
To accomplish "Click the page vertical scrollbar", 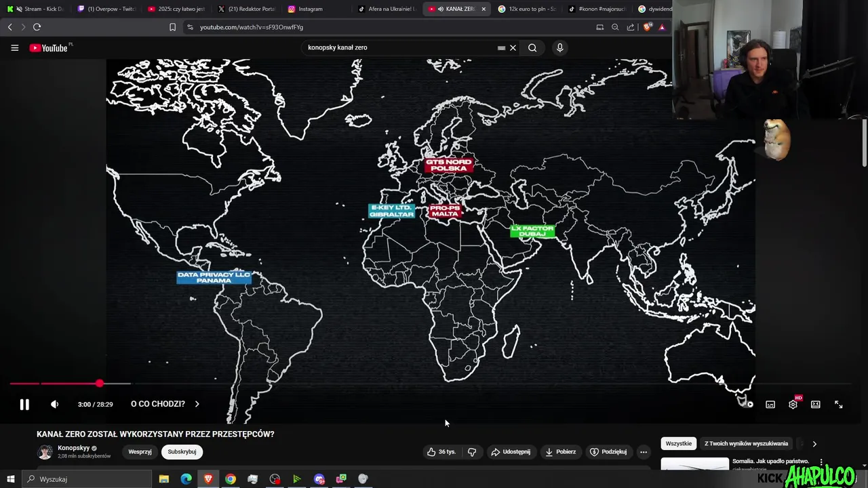I will point(865,143).
